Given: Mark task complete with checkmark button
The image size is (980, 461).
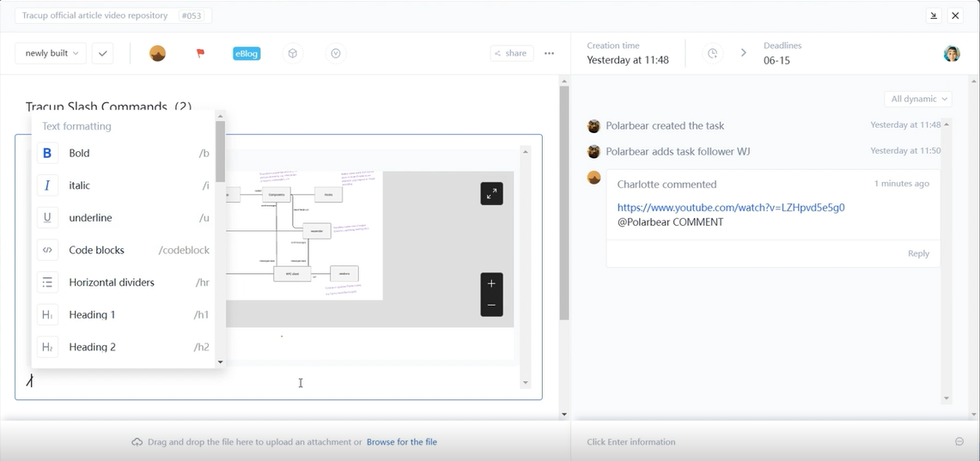Looking at the screenshot, I should click(102, 53).
